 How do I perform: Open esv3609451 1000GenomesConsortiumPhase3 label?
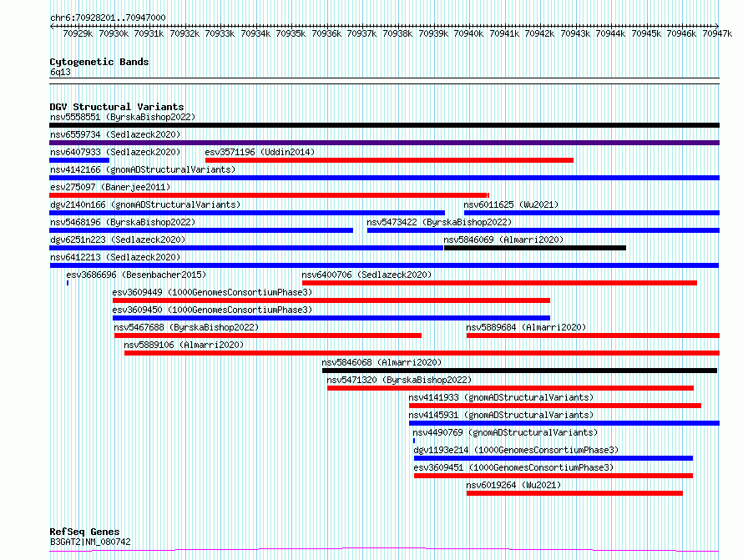pyautogui.click(x=513, y=467)
